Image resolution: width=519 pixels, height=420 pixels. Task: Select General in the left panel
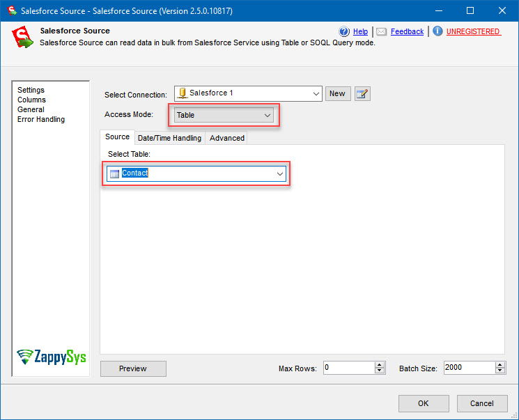pyautogui.click(x=31, y=109)
